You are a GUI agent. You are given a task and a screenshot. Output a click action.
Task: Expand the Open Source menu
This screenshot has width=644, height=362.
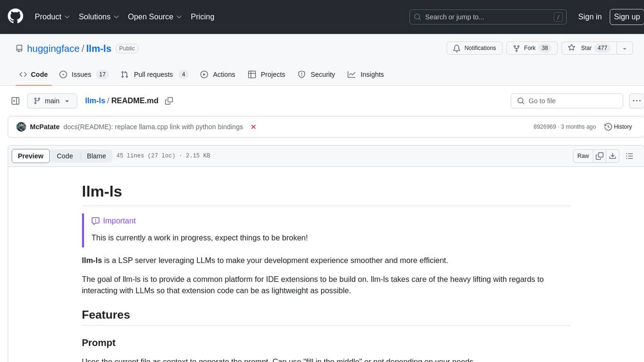point(155,17)
